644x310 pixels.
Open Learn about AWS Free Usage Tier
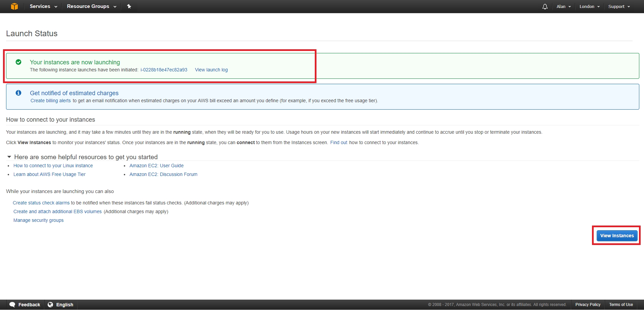tap(49, 174)
